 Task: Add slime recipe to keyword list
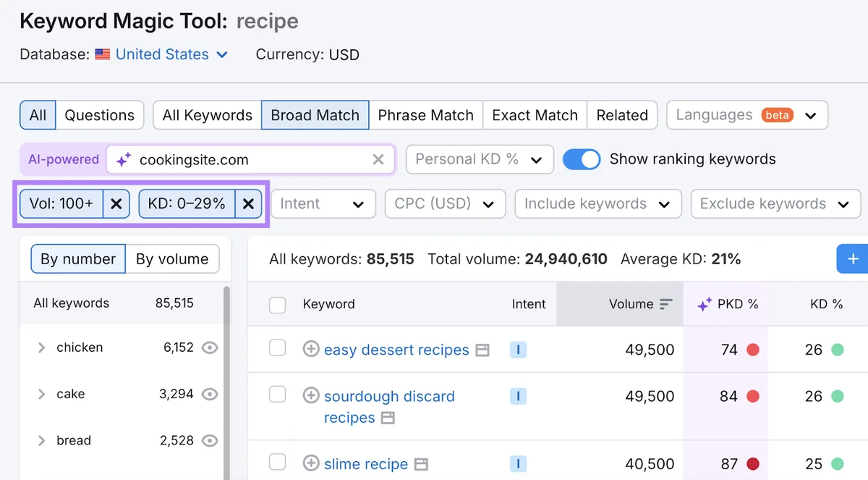pyautogui.click(x=311, y=464)
